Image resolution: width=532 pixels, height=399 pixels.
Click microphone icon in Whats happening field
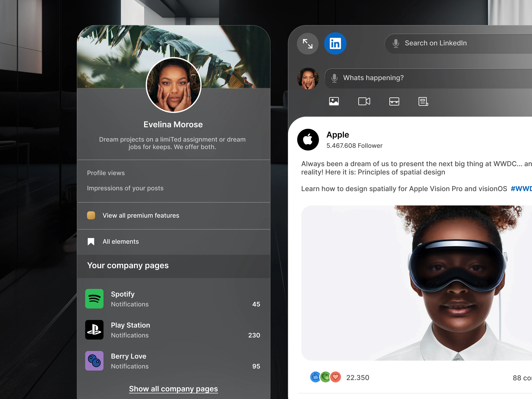pyautogui.click(x=334, y=78)
